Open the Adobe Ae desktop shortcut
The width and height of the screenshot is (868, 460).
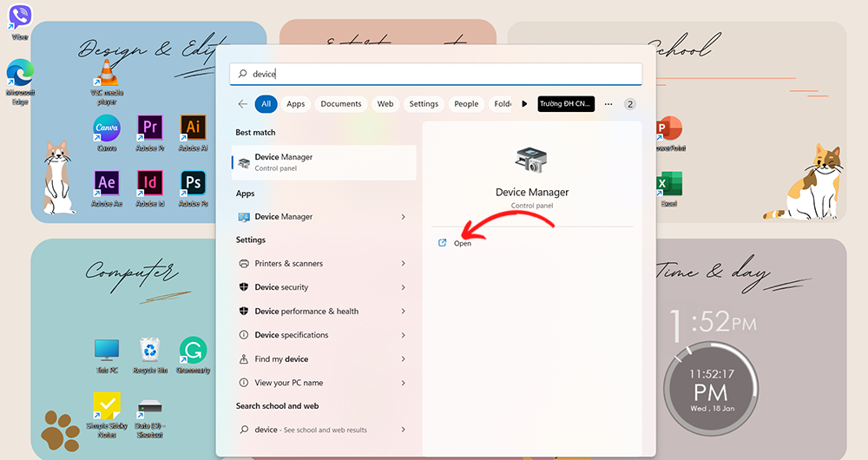coord(107,188)
